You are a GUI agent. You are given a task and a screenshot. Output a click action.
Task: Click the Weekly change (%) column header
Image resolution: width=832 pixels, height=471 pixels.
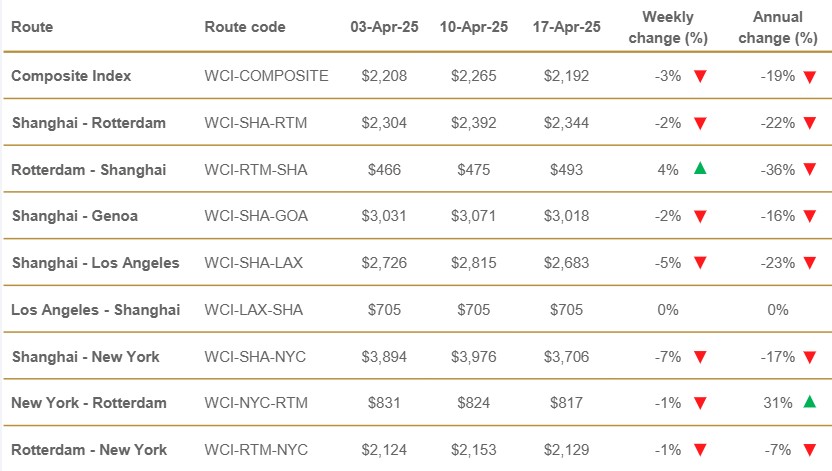[667, 27]
